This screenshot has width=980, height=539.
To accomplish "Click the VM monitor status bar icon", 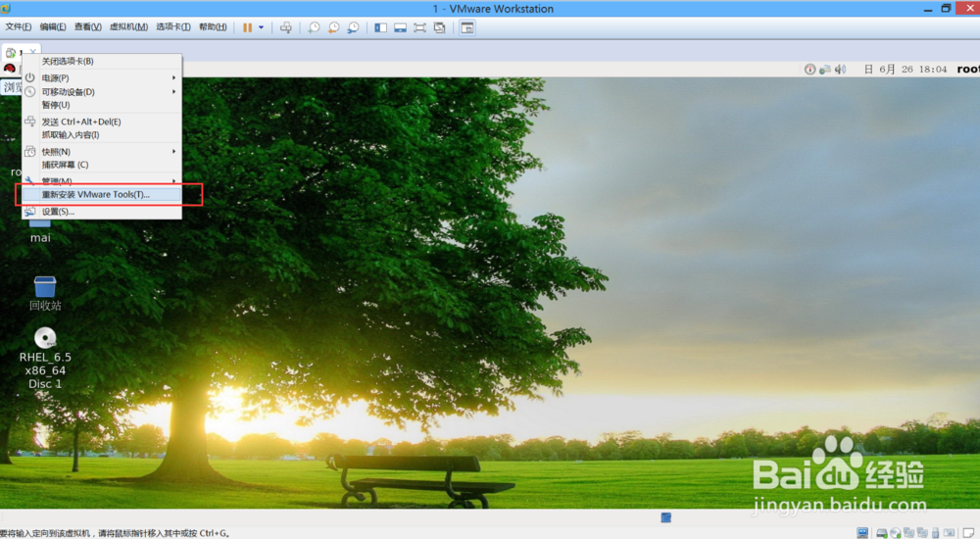I will [x=862, y=533].
